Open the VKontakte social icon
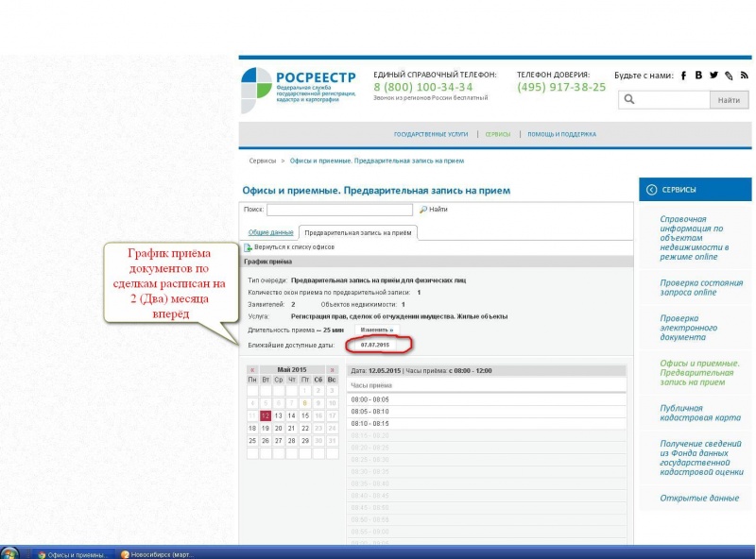 [x=698, y=76]
